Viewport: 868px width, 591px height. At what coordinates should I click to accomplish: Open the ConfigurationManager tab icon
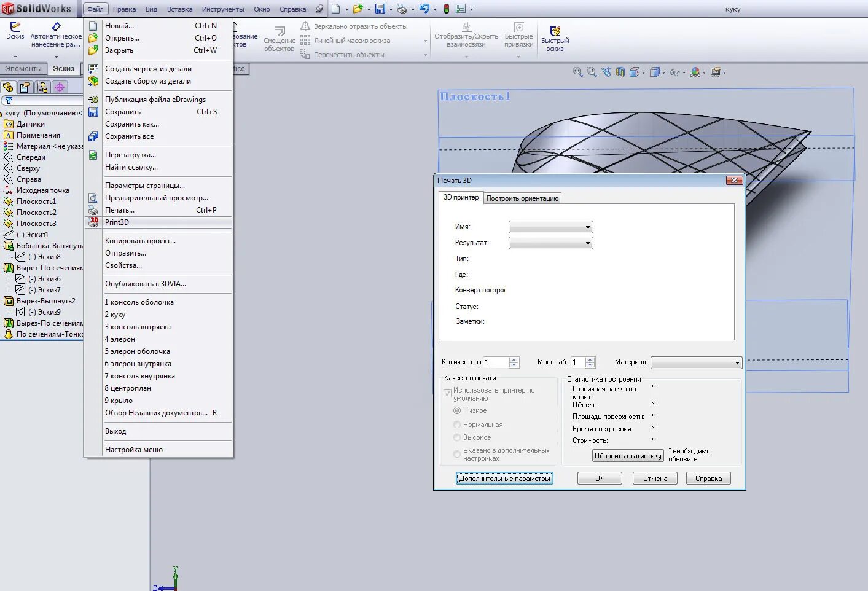pos(42,87)
